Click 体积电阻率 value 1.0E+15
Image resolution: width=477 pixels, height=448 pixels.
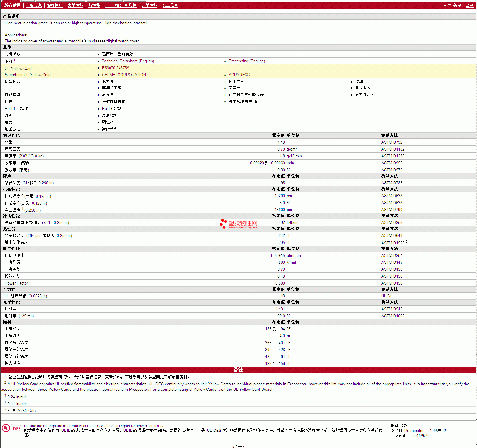point(277,255)
